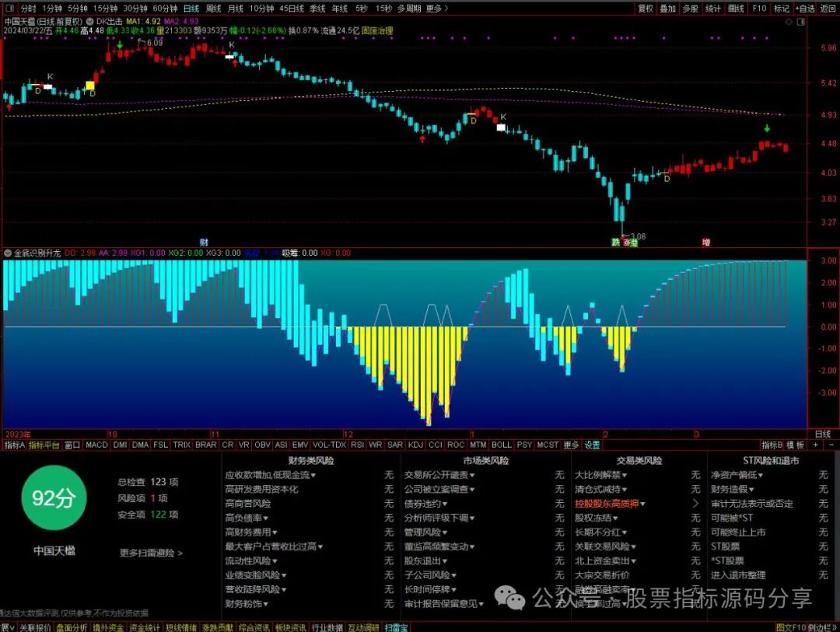Open 设置 in indicator bar

[x=592, y=445]
